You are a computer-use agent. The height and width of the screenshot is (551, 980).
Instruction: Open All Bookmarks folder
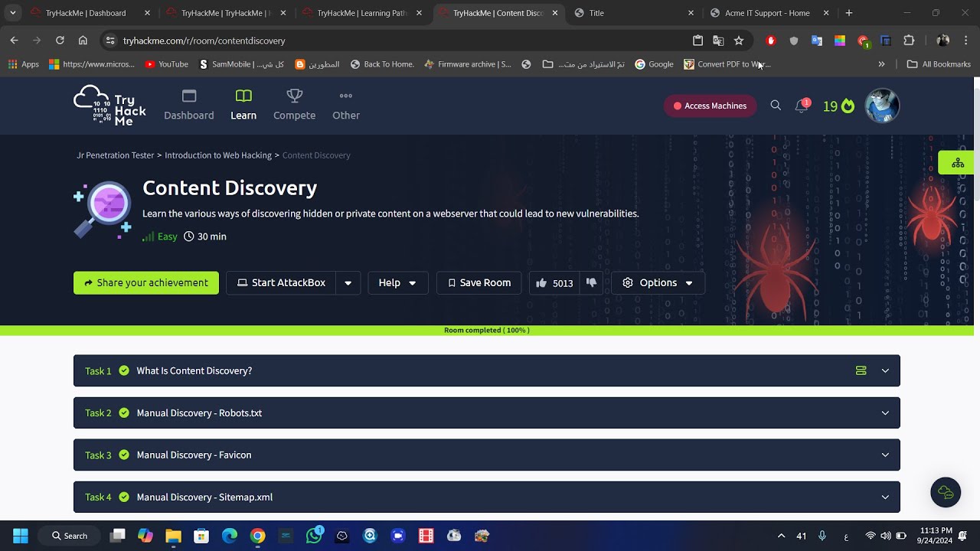pos(939,64)
